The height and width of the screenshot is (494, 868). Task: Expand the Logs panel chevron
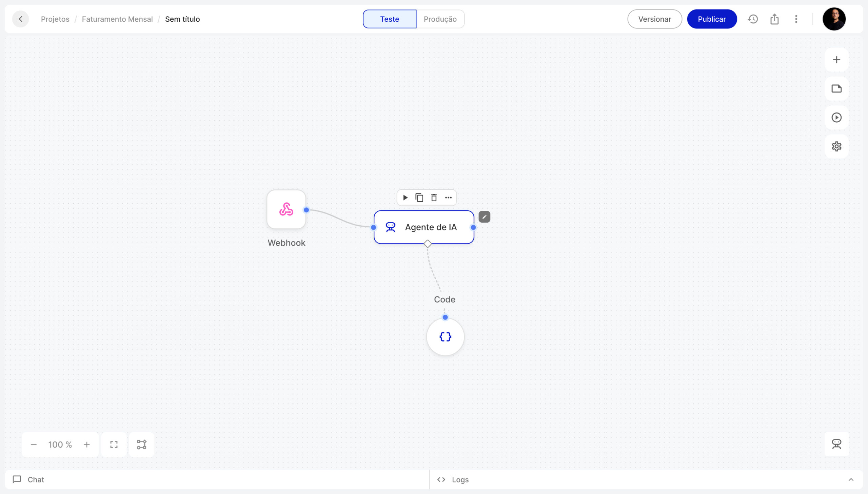(851, 479)
